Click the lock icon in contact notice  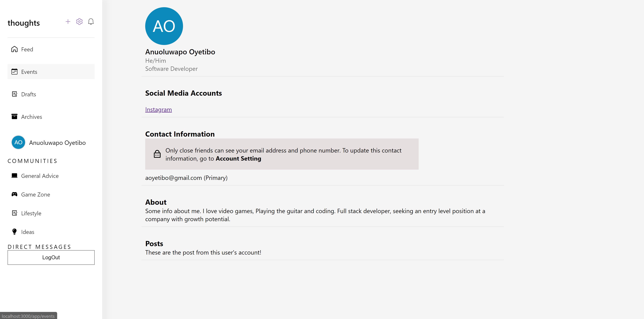pyautogui.click(x=157, y=154)
